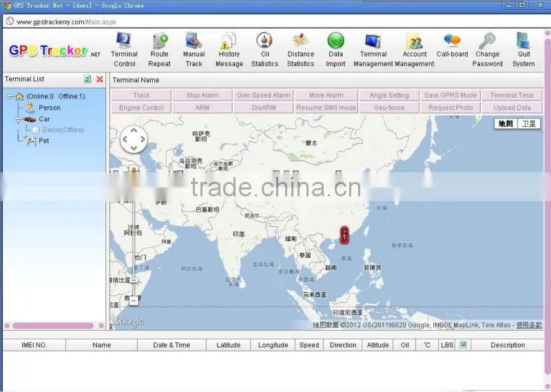Click the Quit System icon
Image resolution: width=551 pixels, height=392 pixels.
pyautogui.click(x=523, y=41)
